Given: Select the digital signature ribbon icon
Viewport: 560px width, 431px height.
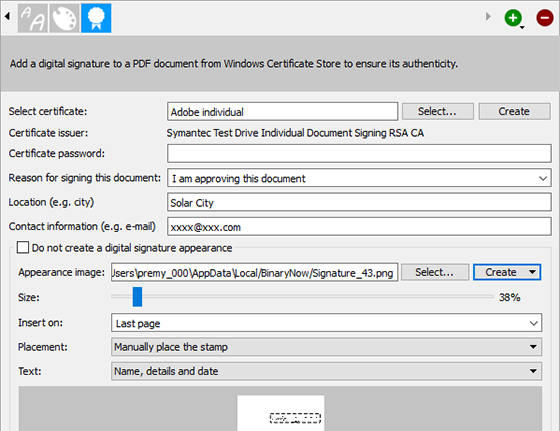Looking at the screenshot, I should coord(96,18).
